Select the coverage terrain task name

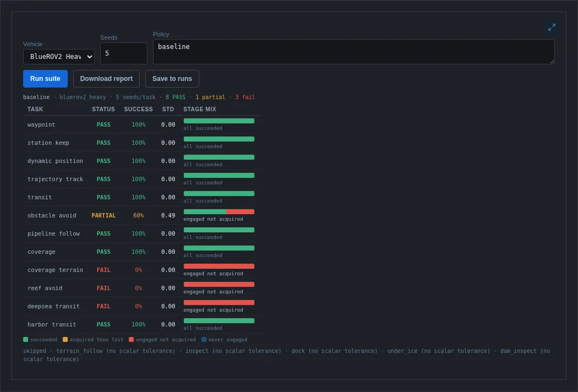click(55, 270)
